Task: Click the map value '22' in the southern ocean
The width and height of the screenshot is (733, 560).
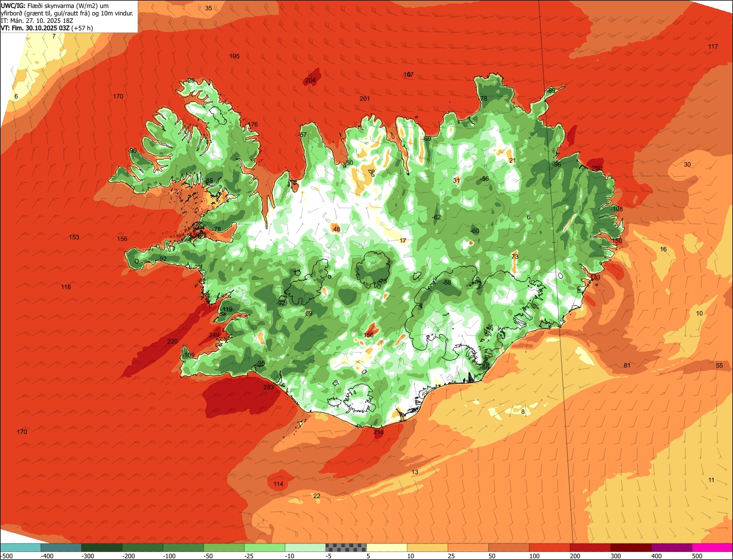Action: coord(317,496)
